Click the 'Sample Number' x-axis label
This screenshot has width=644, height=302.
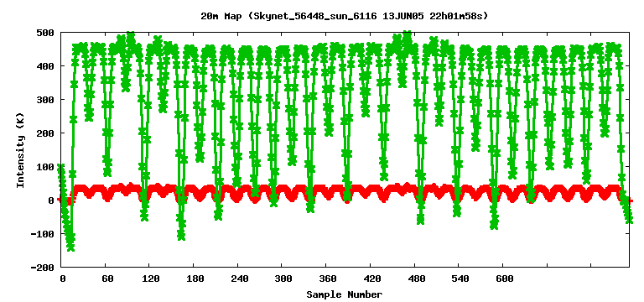click(344, 294)
